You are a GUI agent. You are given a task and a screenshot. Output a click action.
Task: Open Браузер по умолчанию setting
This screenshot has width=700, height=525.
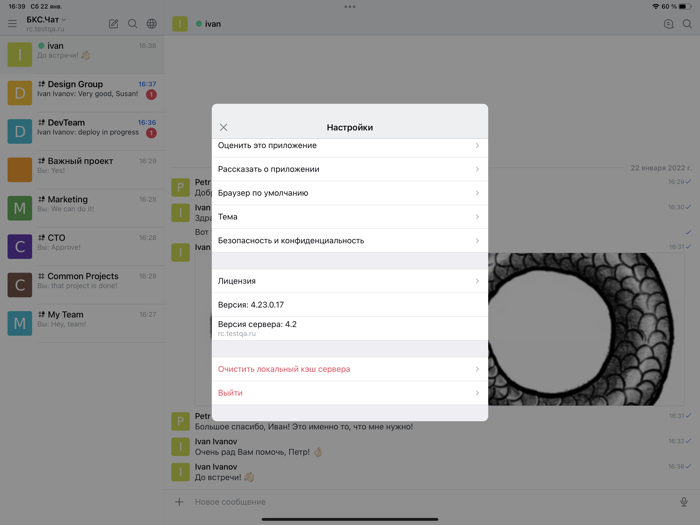tap(350, 193)
